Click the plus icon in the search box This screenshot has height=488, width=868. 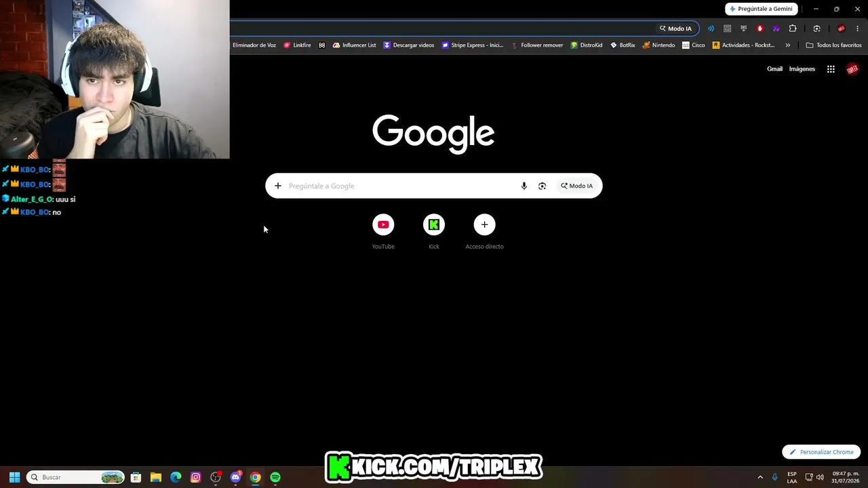[x=277, y=186]
